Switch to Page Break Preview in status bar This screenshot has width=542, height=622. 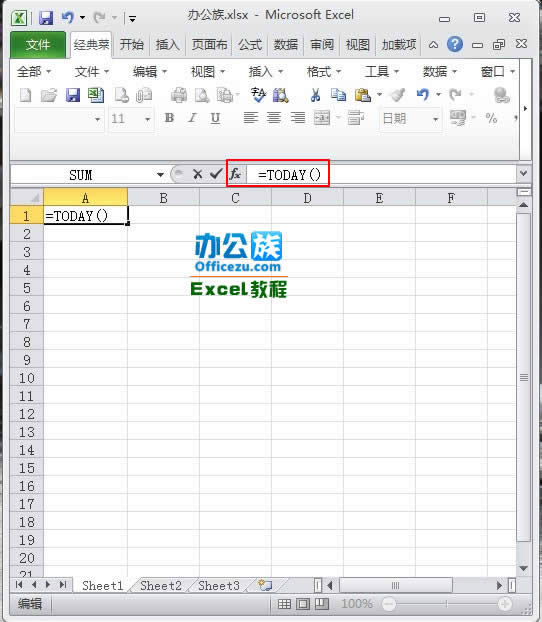(322, 604)
